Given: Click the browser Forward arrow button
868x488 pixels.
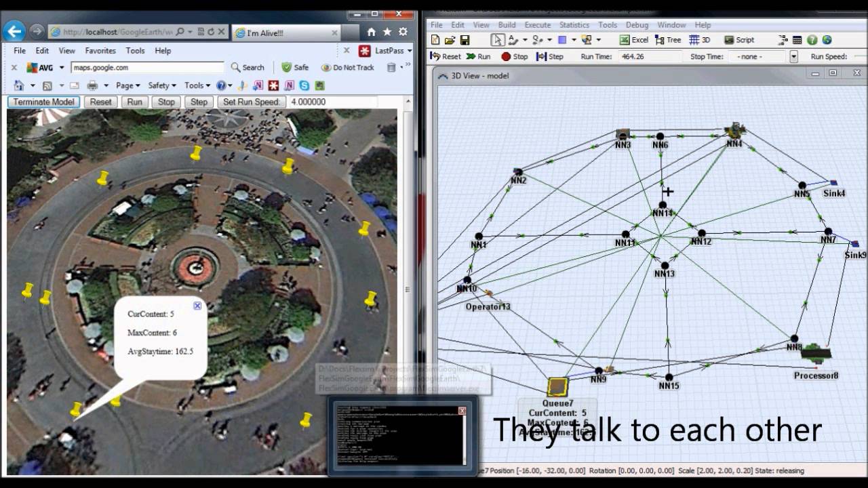Looking at the screenshot, I should 37,31.
